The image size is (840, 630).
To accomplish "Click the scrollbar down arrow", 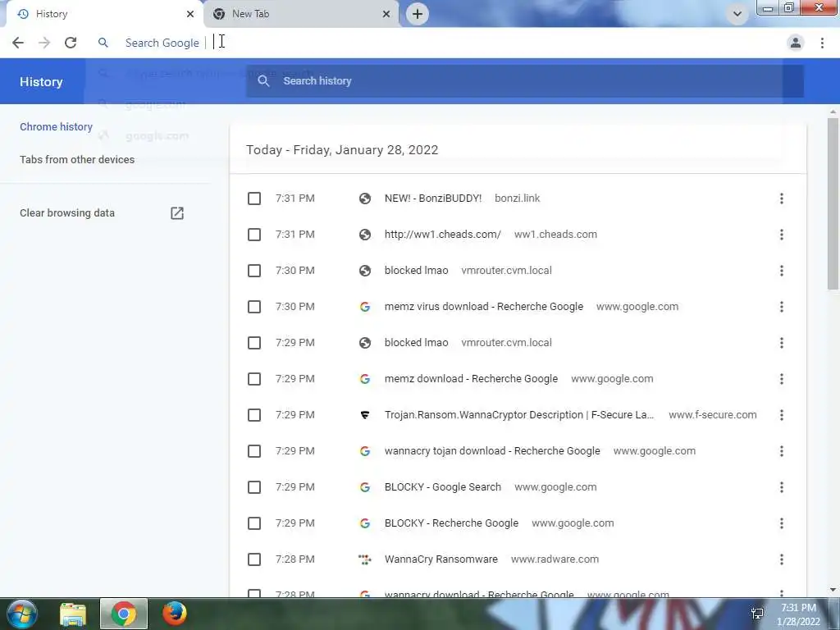I will 833,591.
